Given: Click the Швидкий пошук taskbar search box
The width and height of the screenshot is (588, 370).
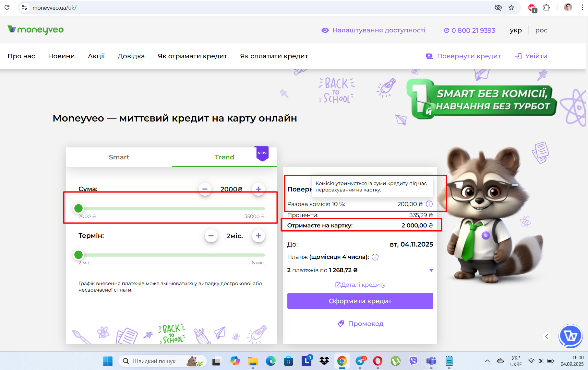Looking at the screenshot, I should pos(163,361).
